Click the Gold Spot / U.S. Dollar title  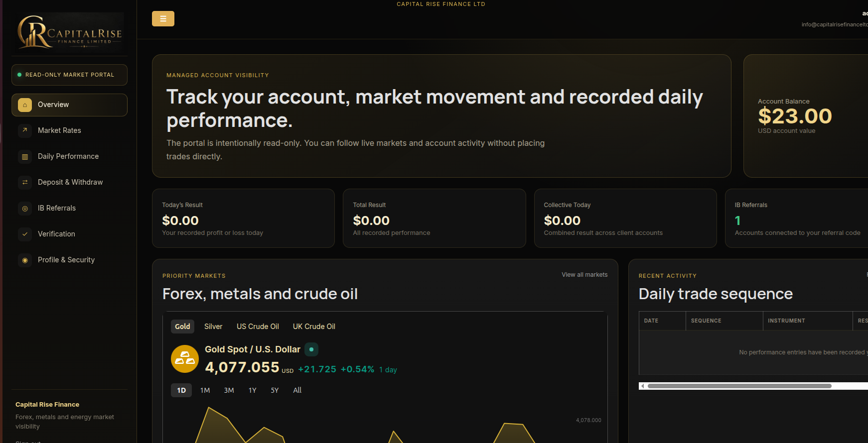tap(253, 349)
